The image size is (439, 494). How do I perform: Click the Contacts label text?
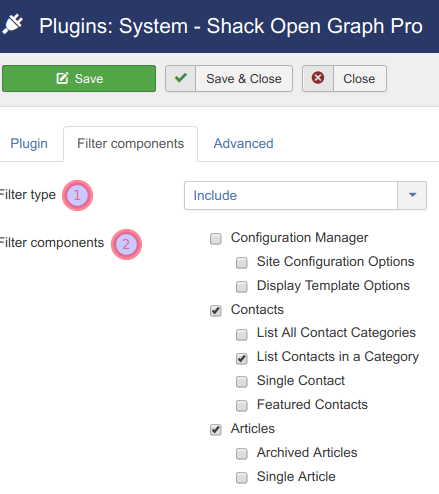click(257, 310)
